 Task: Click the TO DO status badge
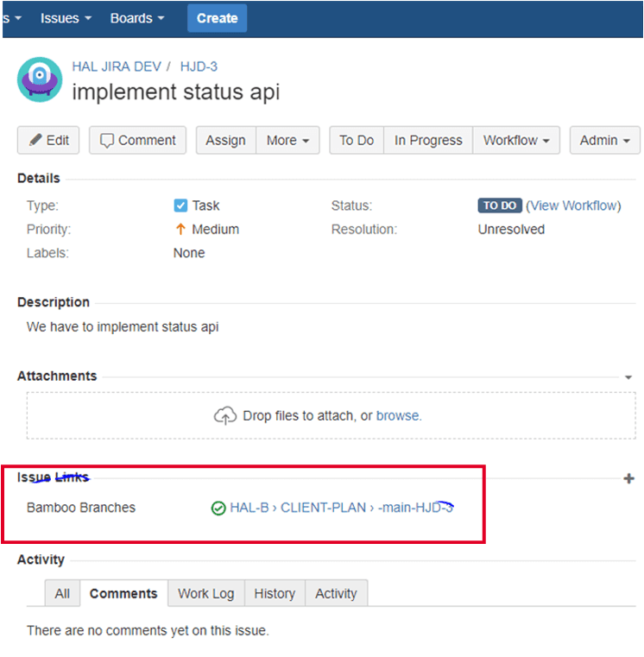(x=500, y=205)
